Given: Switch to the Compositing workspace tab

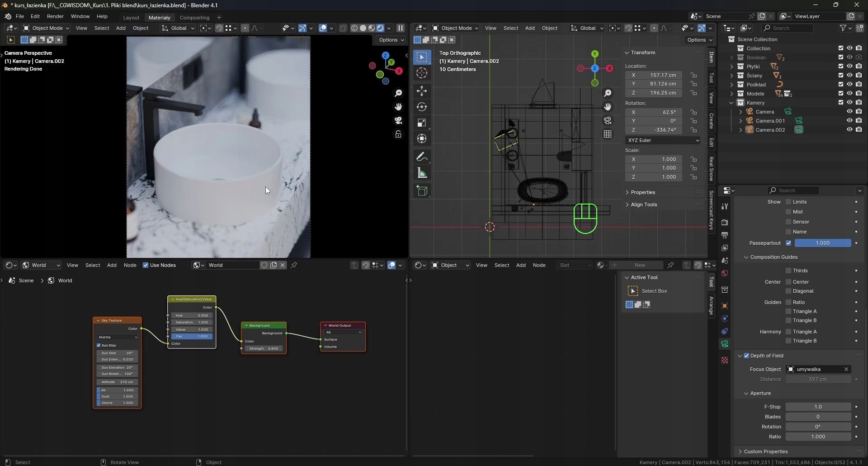Looking at the screenshot, I should pos(194,18).
